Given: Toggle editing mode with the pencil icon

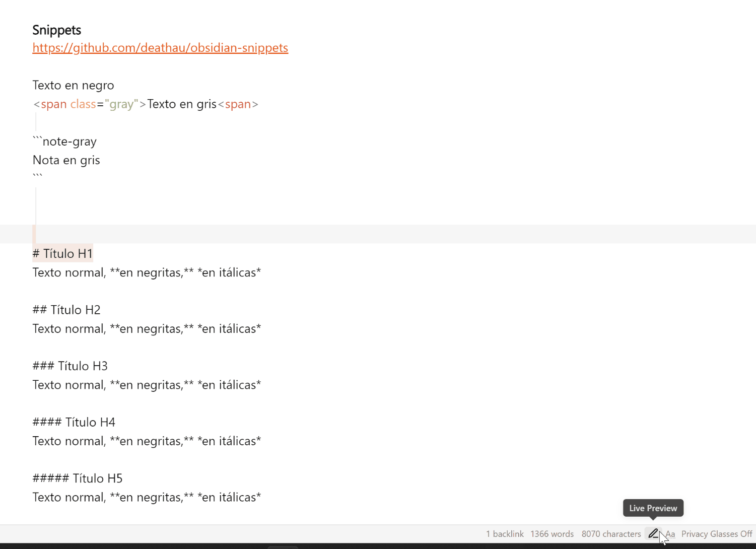Looking at the screenshot, I should (x=654, y=533).
